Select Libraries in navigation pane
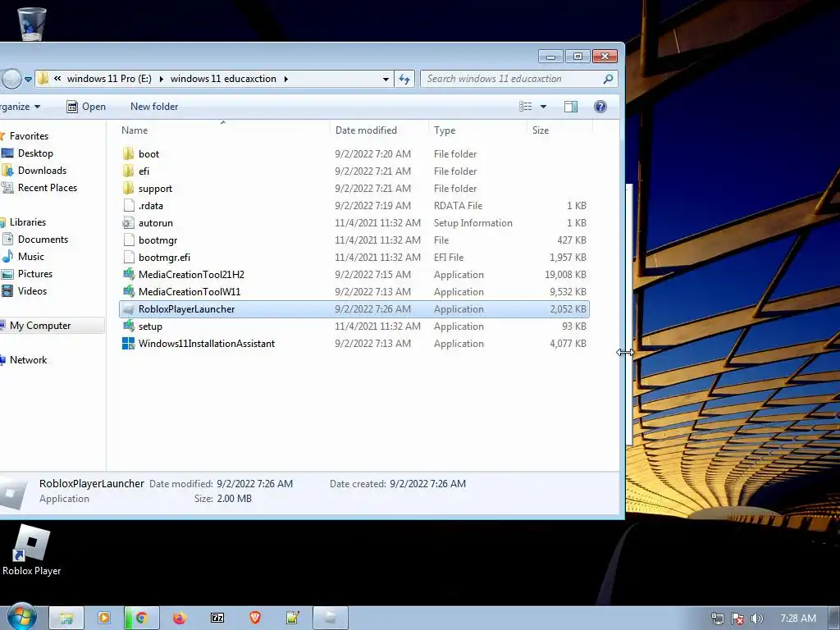Viewport: 840px width, 630px height. point(27,221)
